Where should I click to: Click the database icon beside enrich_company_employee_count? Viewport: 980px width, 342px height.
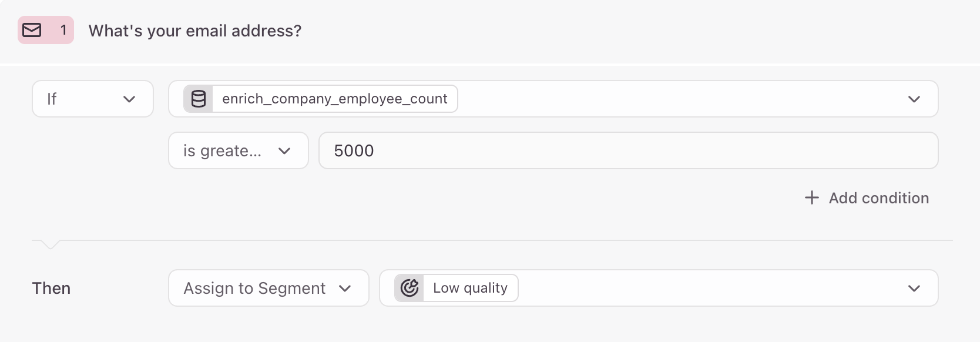point(199,99)
